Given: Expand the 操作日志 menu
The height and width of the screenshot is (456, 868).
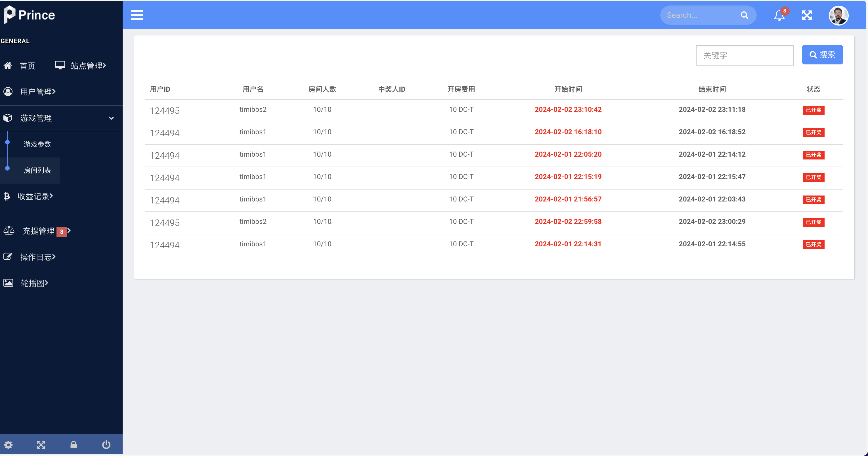Looking at the screenshot, I should (37, 257).
